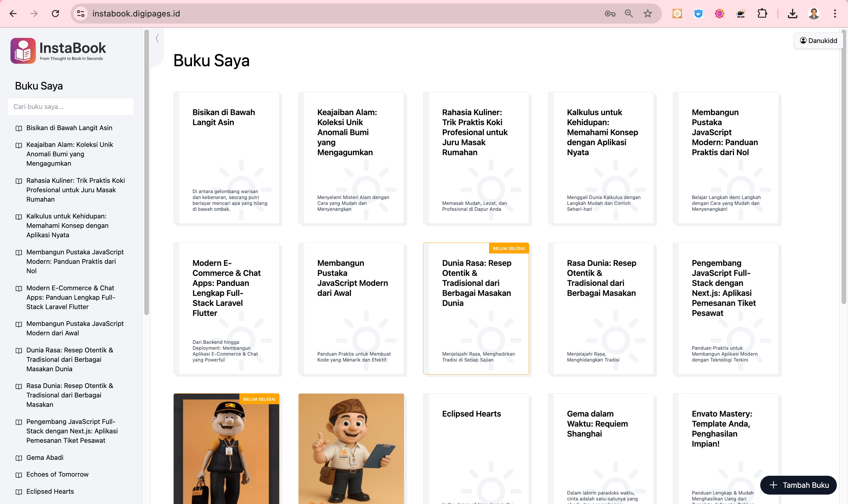Collapse the sidebar using the chevron arrow
The width and height of the screenshot is (848, 504).
coord(157,38)
